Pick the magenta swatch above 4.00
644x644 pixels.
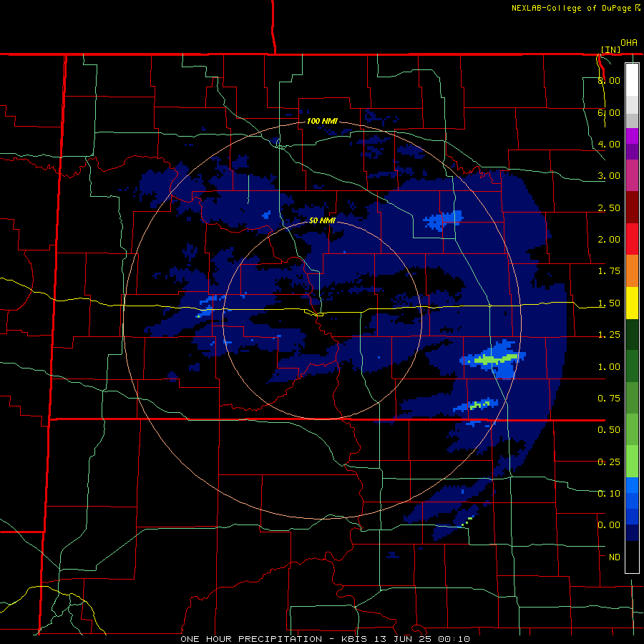(632, 136)
